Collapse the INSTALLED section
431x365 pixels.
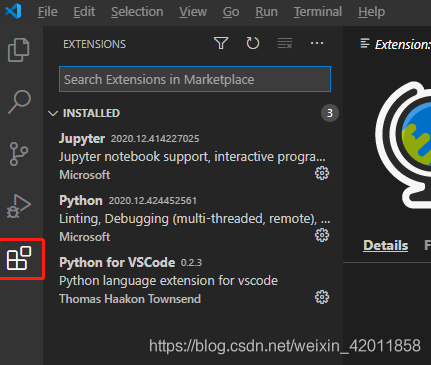click(53, 113)
